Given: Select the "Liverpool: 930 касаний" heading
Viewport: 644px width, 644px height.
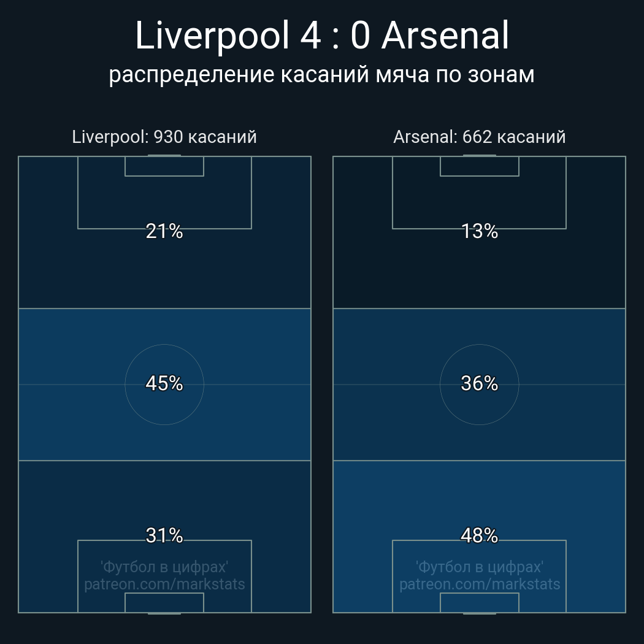Looking at the screenshot, I should pyautogui.click(x=164, y=137).
